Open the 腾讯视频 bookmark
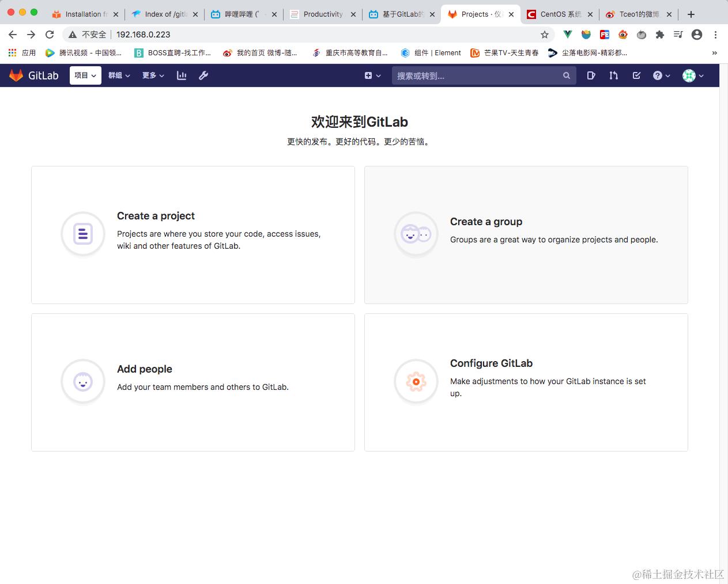728x584 pixels. (84, 53)
